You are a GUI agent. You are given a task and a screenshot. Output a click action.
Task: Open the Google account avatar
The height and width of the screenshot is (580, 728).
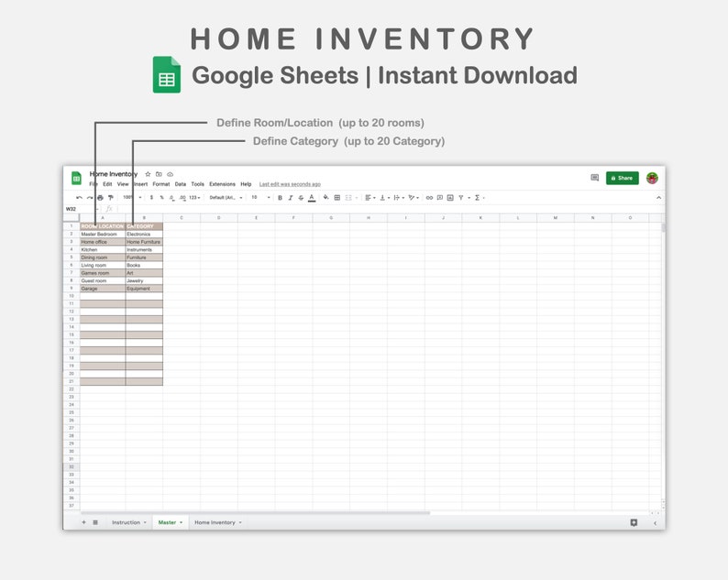pyautogui.click(x=652, y=178)
